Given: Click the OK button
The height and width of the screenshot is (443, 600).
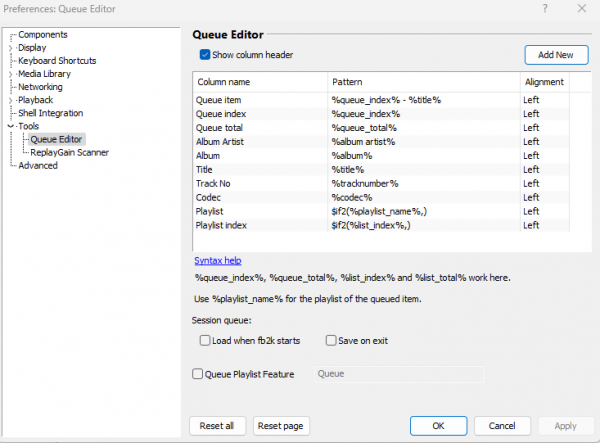Looking at the screenshot, I should pos(438,425).
